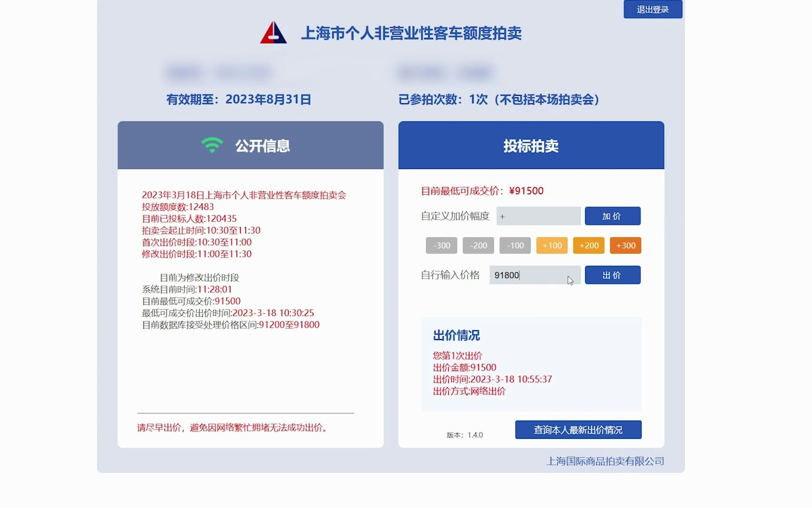Click 最低可成交价出价时间:2023-3-18 10:30:25
The height and width of the screenshot is (508, 812).
[228, 313]
